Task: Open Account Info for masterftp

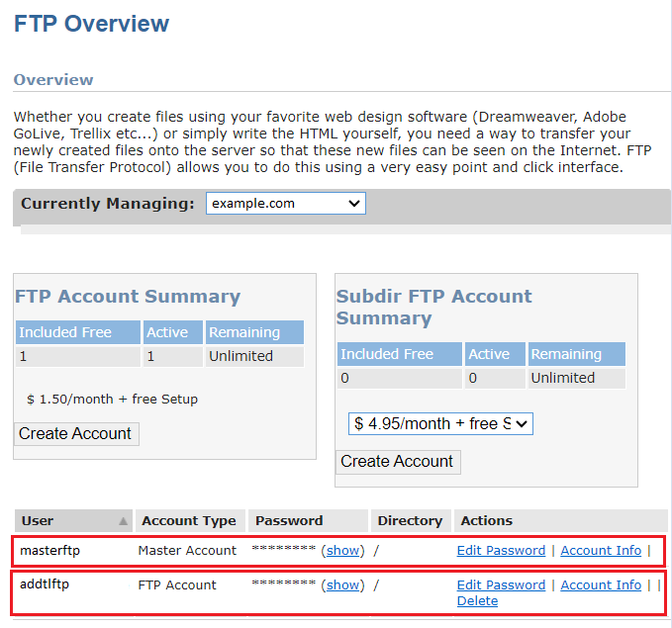Action: point(601,551)
